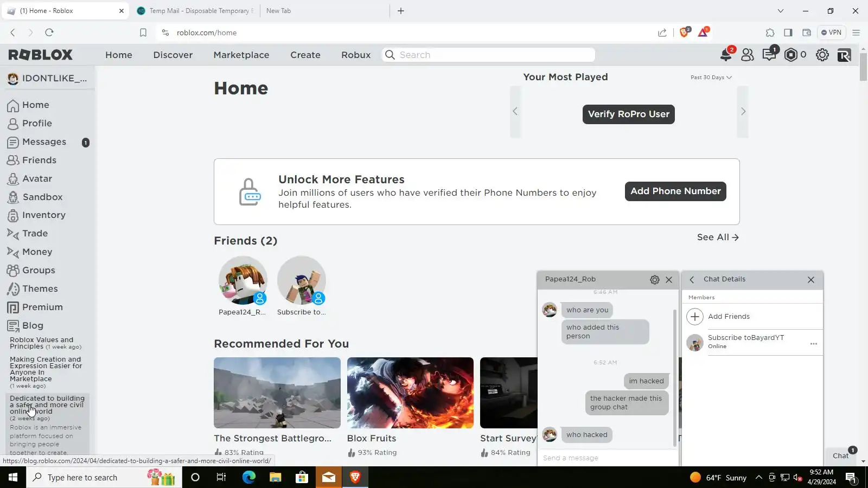Click the Windows taskbar search box

click(x=103, y=477)
